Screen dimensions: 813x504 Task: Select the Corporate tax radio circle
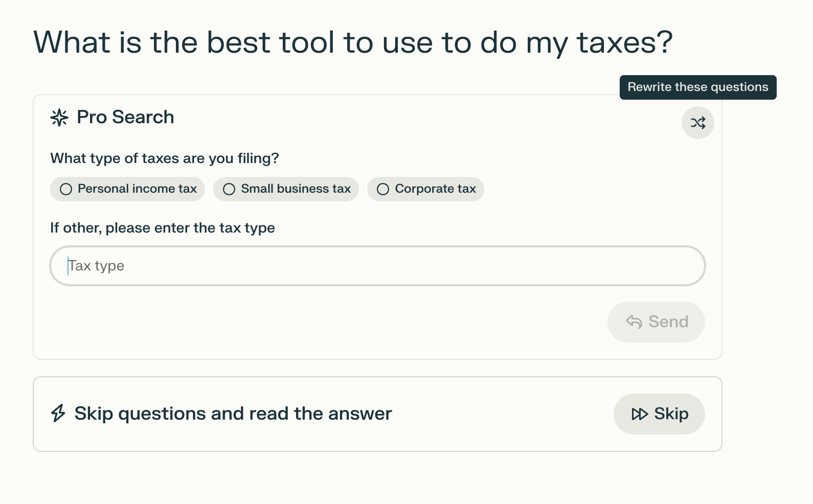point(383,189)
